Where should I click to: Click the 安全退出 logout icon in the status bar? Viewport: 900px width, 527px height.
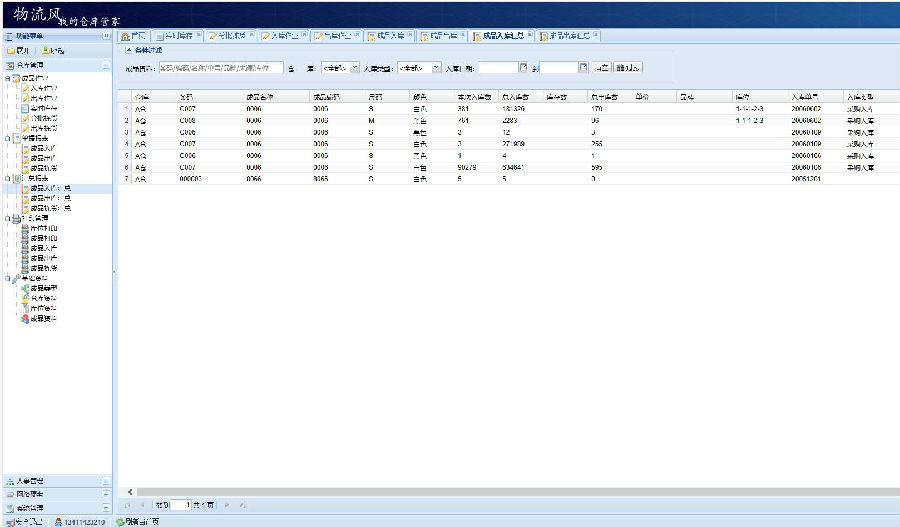(x=10, y=522)
